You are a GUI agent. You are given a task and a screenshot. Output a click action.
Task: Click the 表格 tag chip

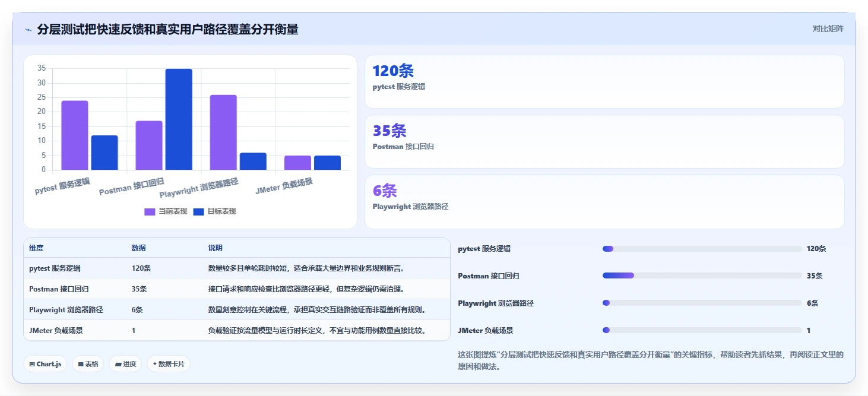point(88,364)
